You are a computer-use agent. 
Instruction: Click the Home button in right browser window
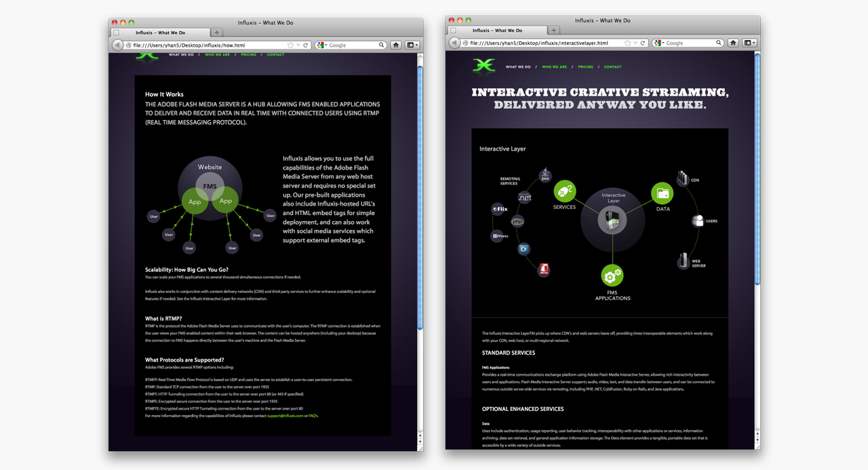click(x=733, y=43)
